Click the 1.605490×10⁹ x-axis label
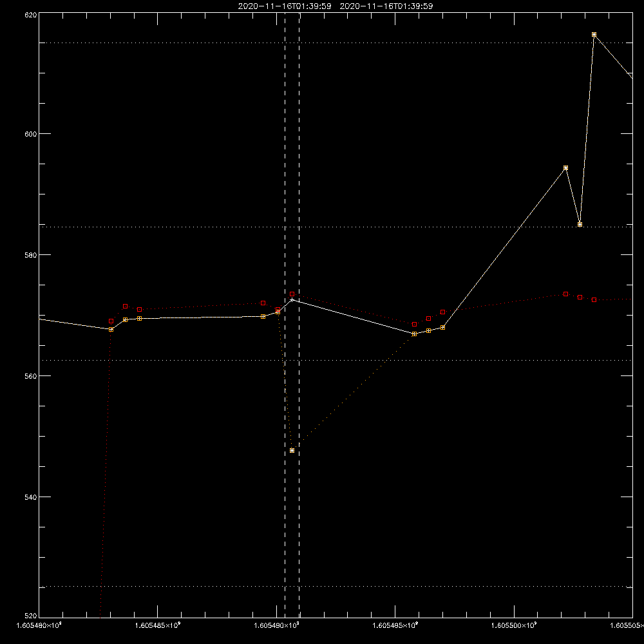This screenshot has width=644, height=644. [x=276, y=625]
